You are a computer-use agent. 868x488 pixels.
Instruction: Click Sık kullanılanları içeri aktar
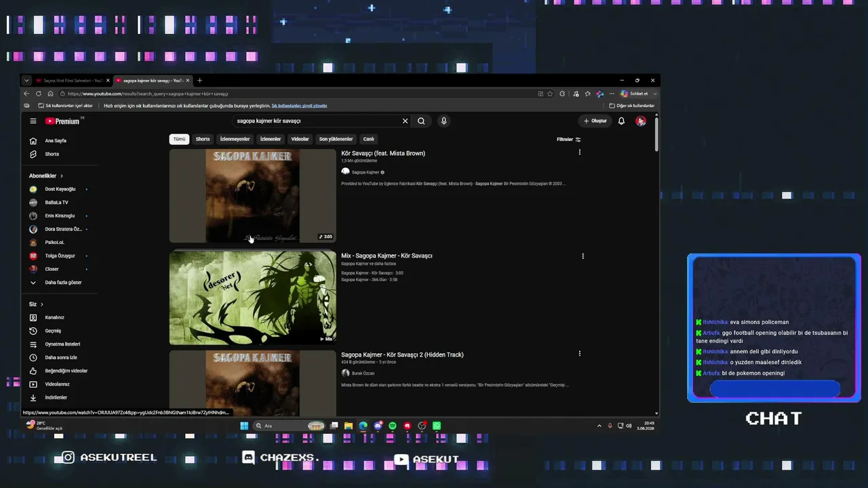coord(65,106)
